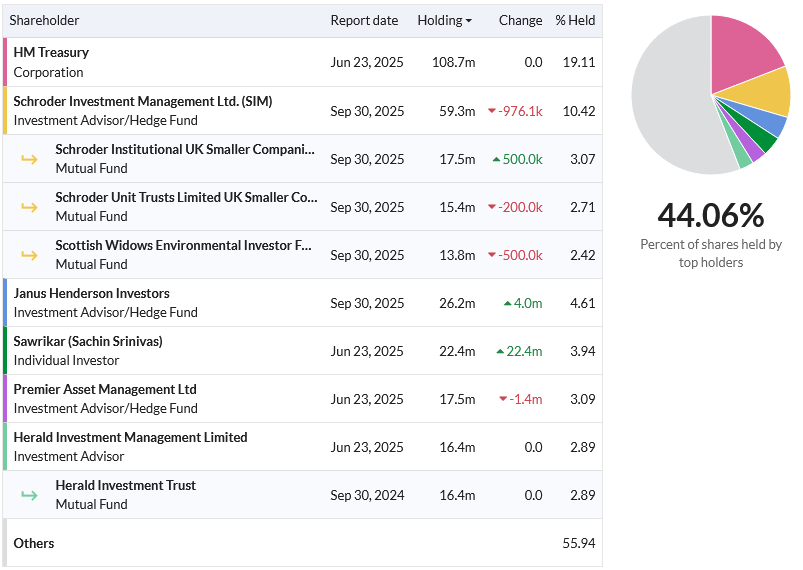The width and height of the screenshot is (803, 570).
Task: Select Sawrikar (Sachin Srinivas) shareholder row
Action: [302, 351]
